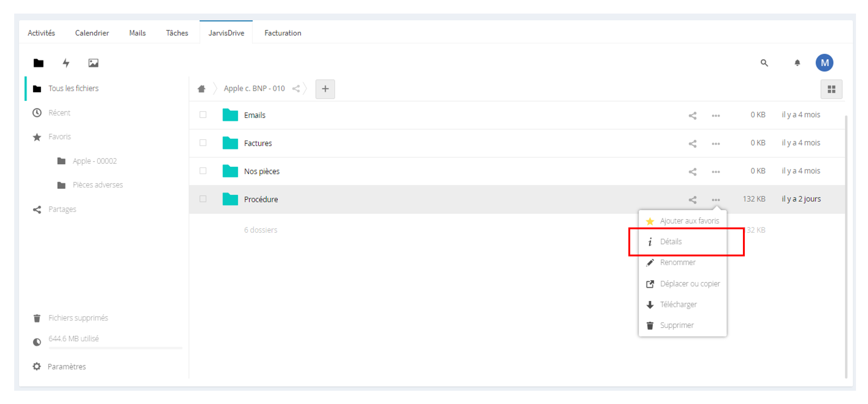This screenshot has width=868, height=404.
Task: Open more actions for Emails
Action: click(716, 116)
